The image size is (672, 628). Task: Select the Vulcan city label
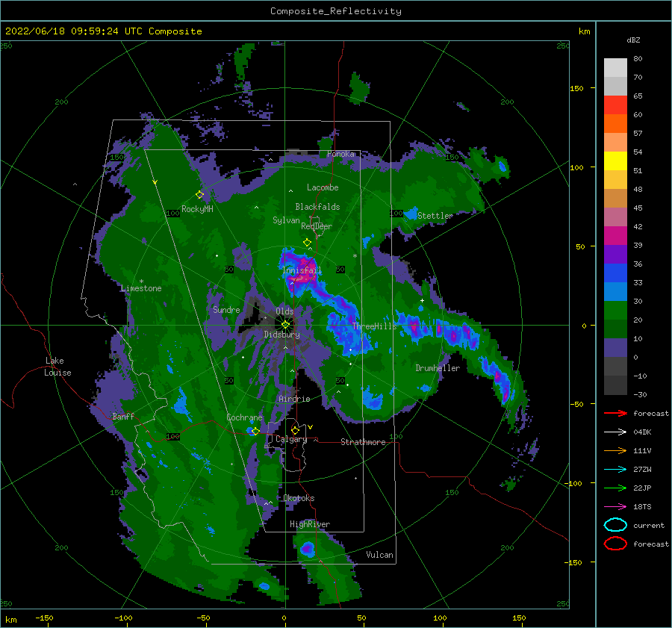click(x=380, y=555)
